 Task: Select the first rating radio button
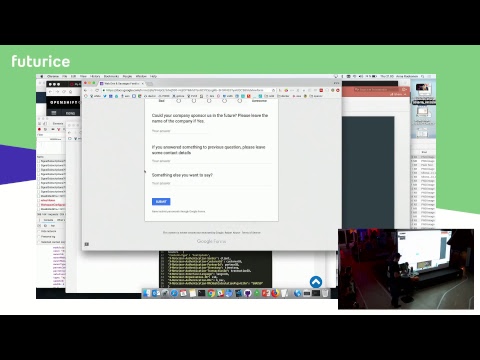coord(179,100)
